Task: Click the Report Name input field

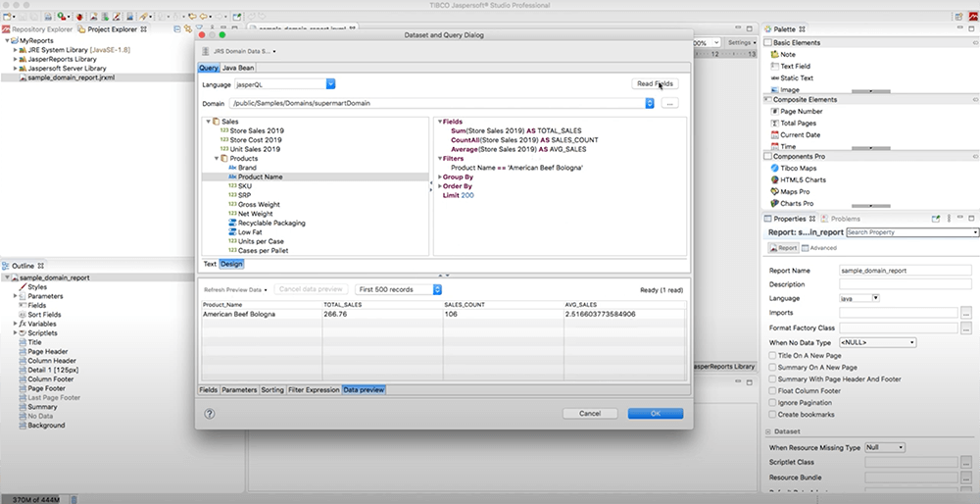Action: (905, 271)
